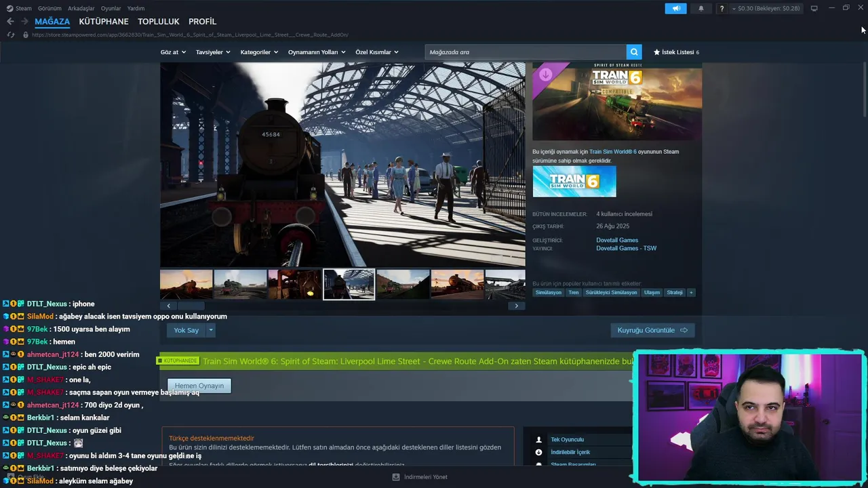Open the İndirilebilir İçerik link
Screen dimensions: 868x488
pos(570,452)
